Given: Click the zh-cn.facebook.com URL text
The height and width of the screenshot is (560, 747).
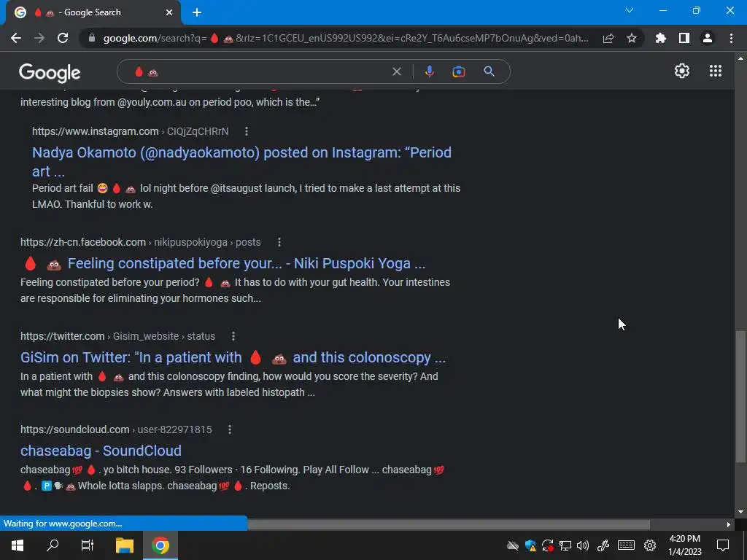Looking at the screenshot, I should click(x=141, y=242).
